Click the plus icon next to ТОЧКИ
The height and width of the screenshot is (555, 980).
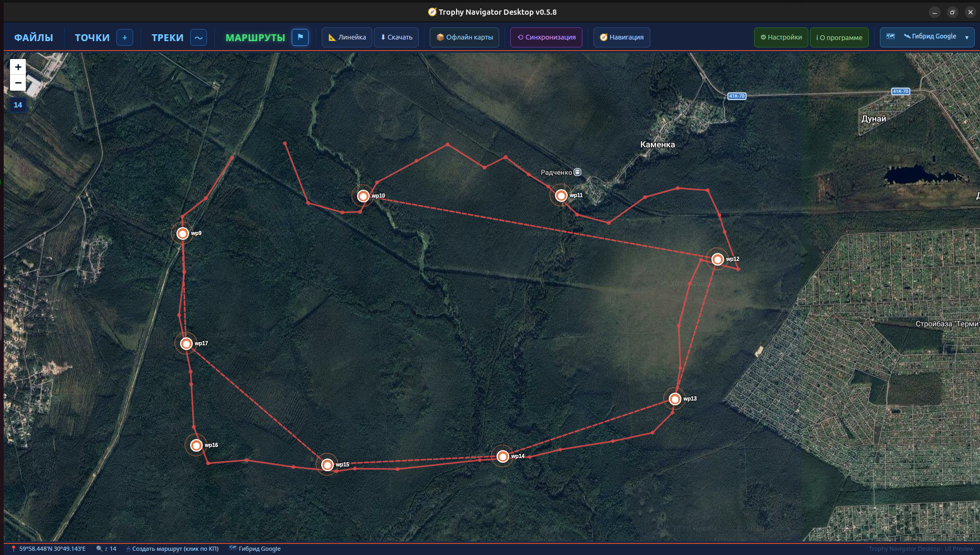(125, 37)
